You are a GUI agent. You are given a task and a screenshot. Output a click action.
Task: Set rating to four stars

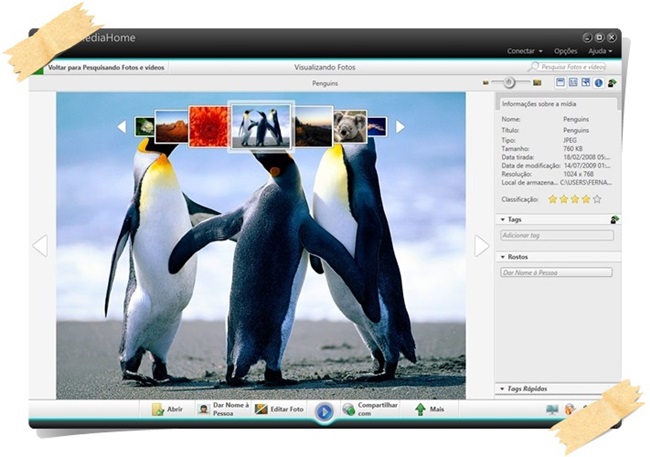click(x=586, y=199)
